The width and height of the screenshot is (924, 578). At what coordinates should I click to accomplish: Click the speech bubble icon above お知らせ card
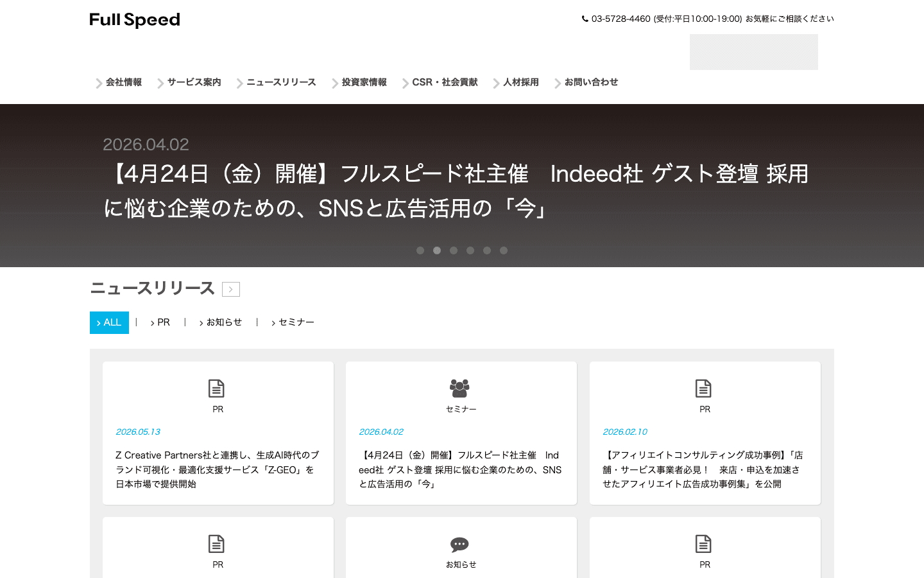click(x=459, y=545)
